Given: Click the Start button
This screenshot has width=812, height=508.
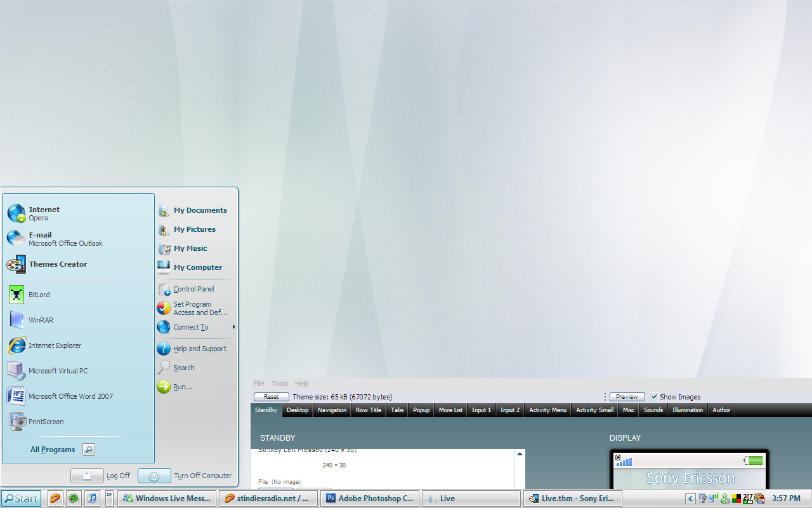Looking at the screenshot, I should click(x=21, y=498).
